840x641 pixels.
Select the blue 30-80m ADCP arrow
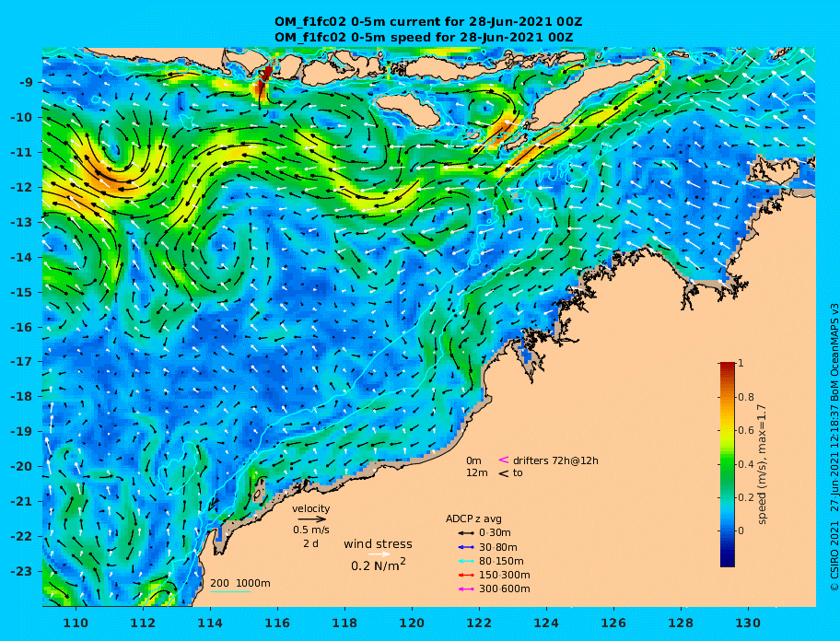466,547
